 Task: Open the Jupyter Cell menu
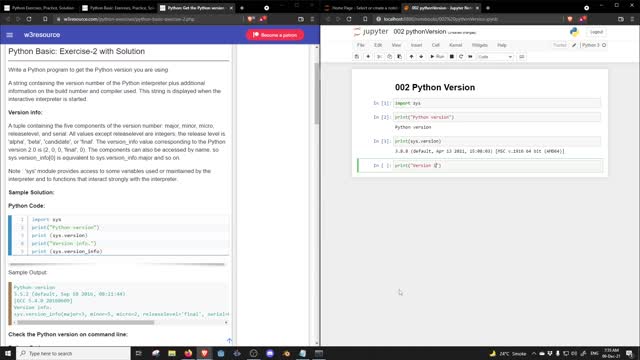point(436,45)
